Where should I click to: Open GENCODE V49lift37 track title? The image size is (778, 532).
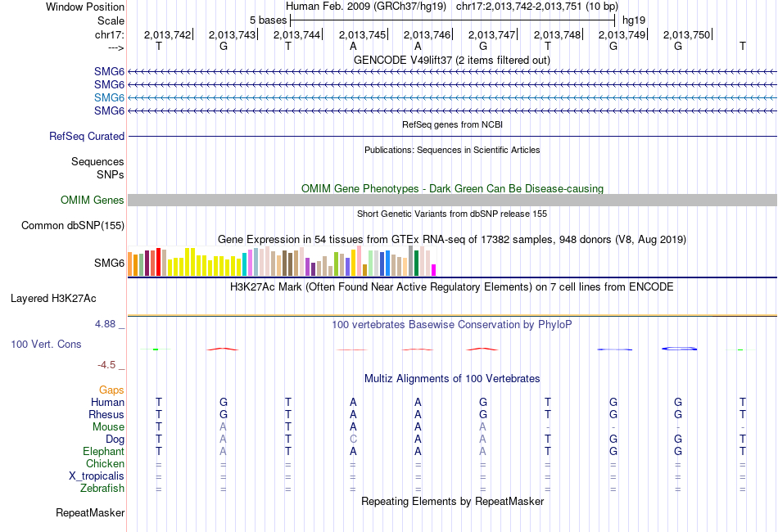(452, 61)
